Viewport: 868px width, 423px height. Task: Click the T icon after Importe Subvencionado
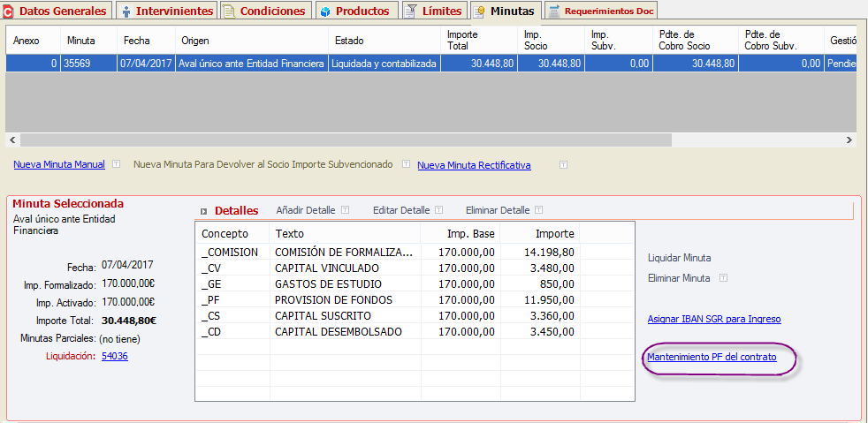point(407,164)
